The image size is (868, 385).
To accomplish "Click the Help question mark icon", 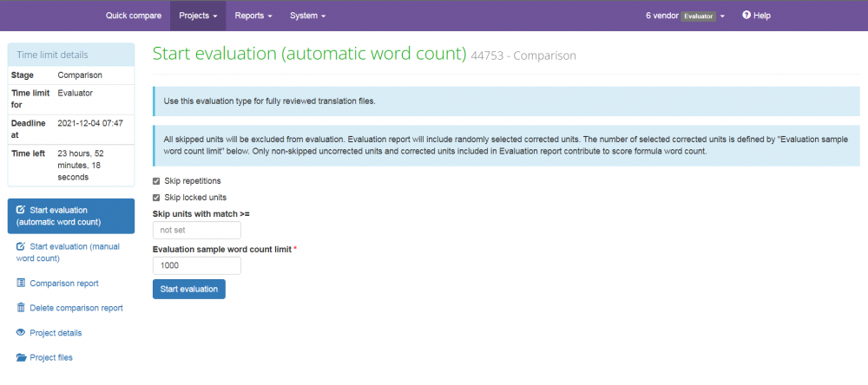I will tap(746, 16).
